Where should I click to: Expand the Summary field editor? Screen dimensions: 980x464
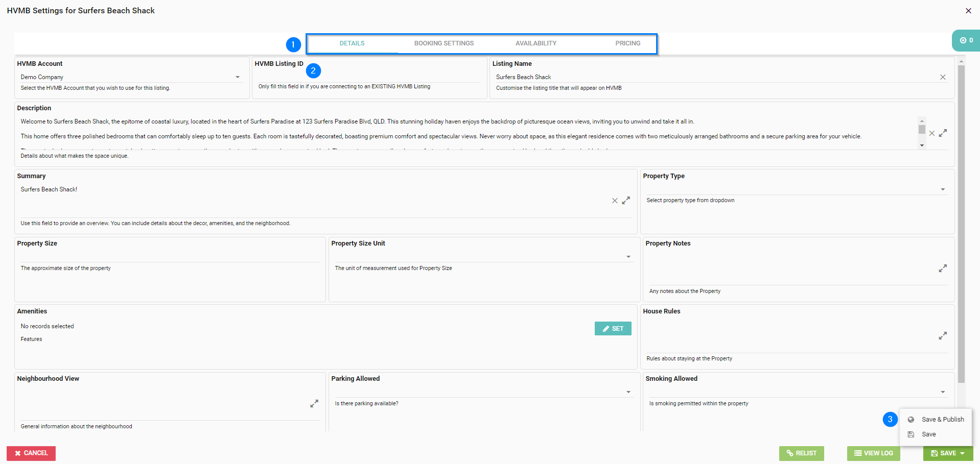tap(626, 201)
